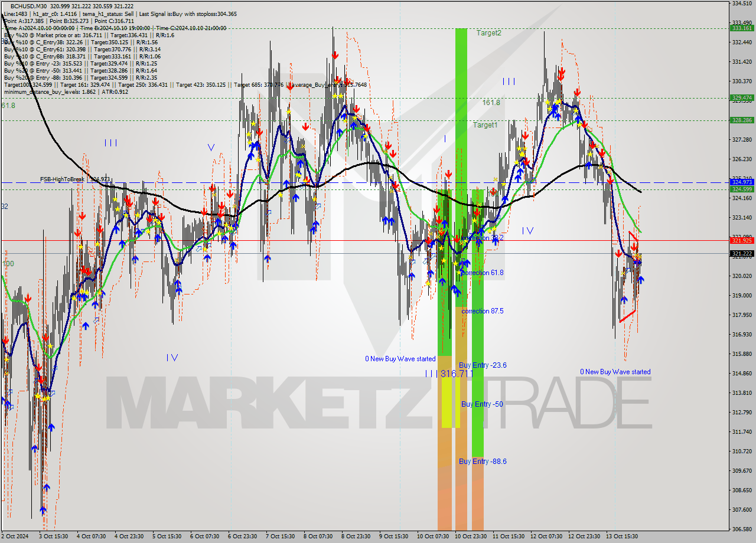Image resolution: width=756 pixels, height=543 pixels.
Task: Click '0 New Buy Wave started' near 13 Oct
Action: [x=615, y=372]
